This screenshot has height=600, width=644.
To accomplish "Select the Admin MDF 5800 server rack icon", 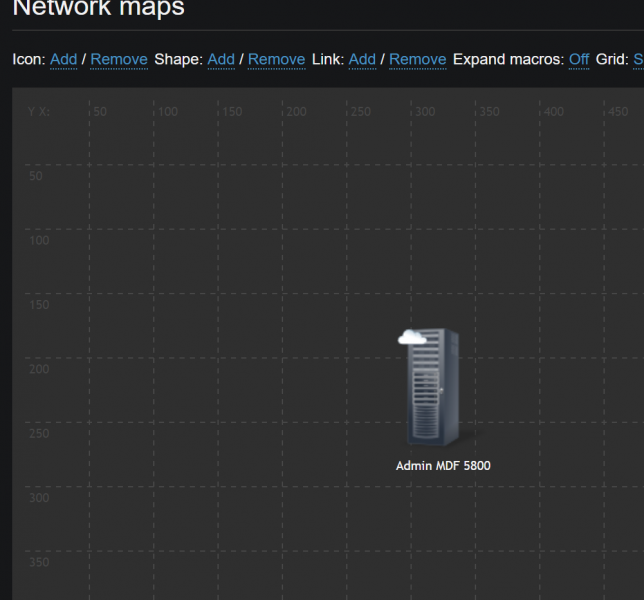I will (433, 386).
